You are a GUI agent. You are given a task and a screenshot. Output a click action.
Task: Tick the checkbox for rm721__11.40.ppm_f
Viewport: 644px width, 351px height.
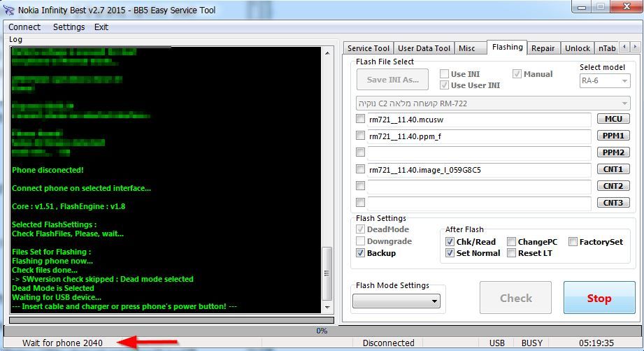pos(360,136)
